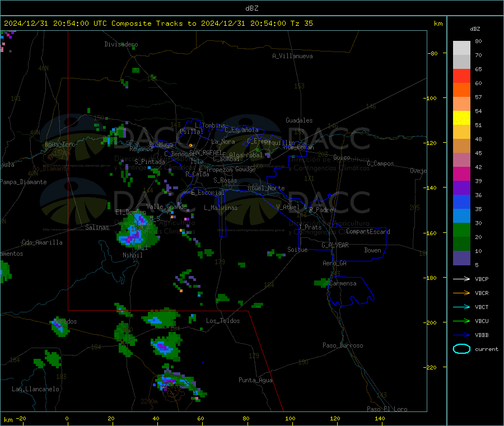Click the C_Española map label
504x426 pixels.
pyautogui.click(x=241, y=130)
